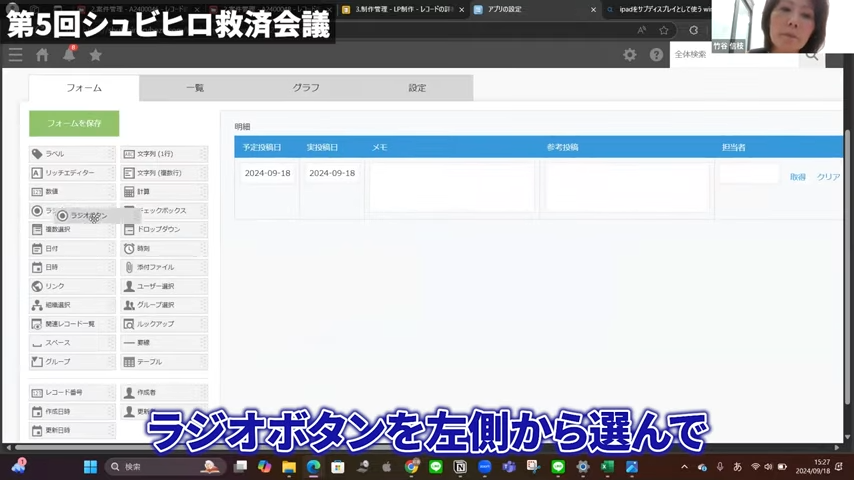Open Excel from the taskbar
The width and height of the screenshot is (854, 480).
(607, 467)
